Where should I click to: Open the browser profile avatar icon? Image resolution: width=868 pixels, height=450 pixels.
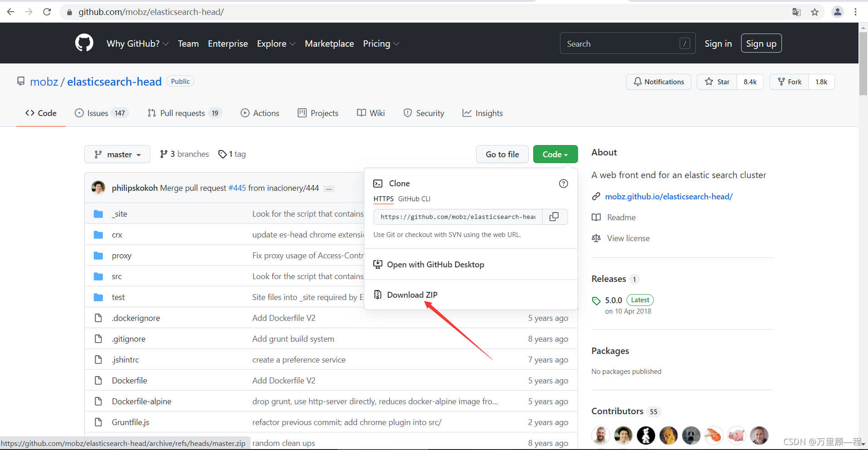[x=838, y=12]
